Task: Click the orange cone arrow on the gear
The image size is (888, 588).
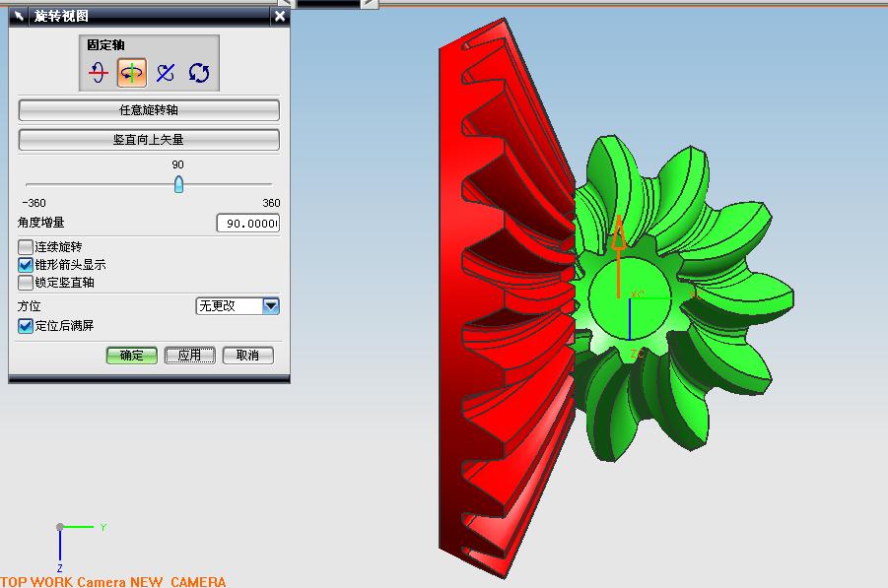Action: coord(618,232)
